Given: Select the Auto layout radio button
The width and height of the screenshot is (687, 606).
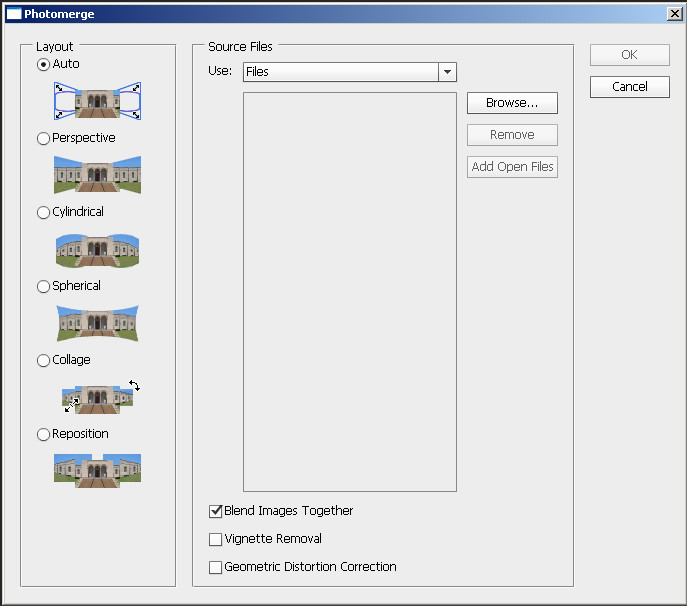Looking at the screenshot, I should coord(43,64).
